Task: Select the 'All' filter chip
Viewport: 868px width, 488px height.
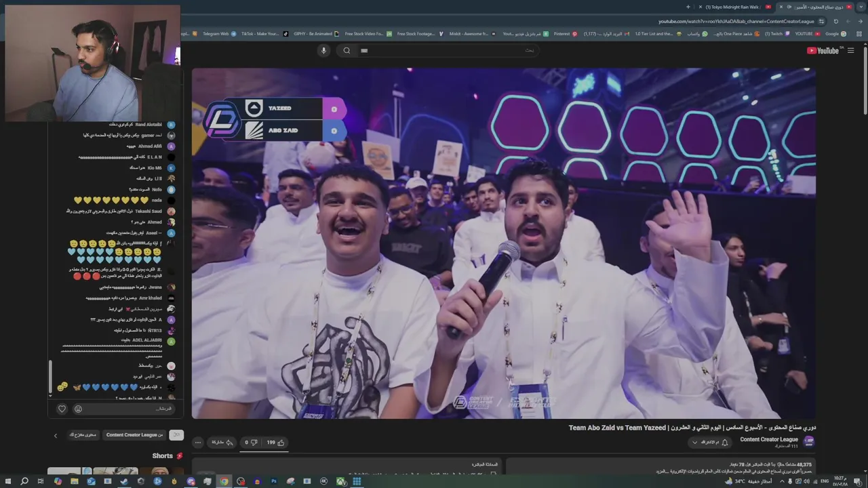Action: [x=176, y=435]
